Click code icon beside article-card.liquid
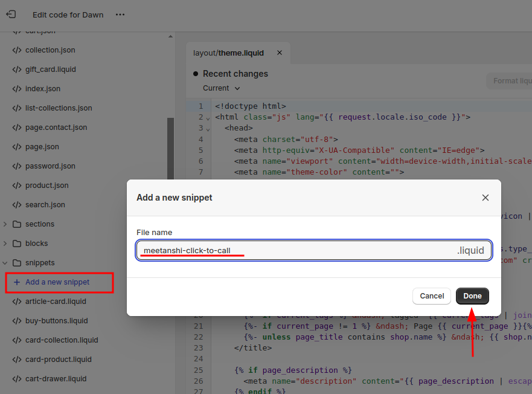 17,302
